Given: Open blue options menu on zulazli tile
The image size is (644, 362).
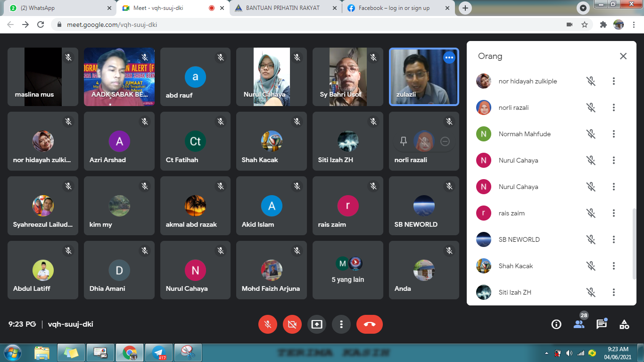Looking at the screenshot, I should [449, 58].
